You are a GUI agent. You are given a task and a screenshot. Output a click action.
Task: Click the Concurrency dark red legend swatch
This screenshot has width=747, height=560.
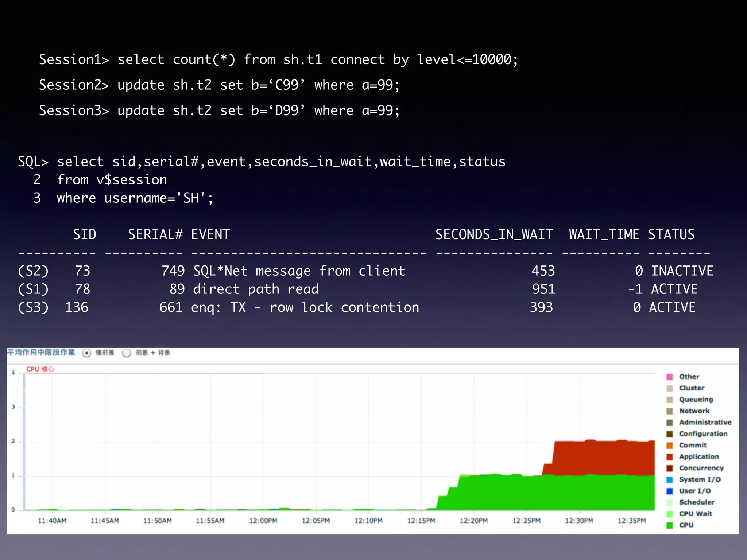pos(669,468)
